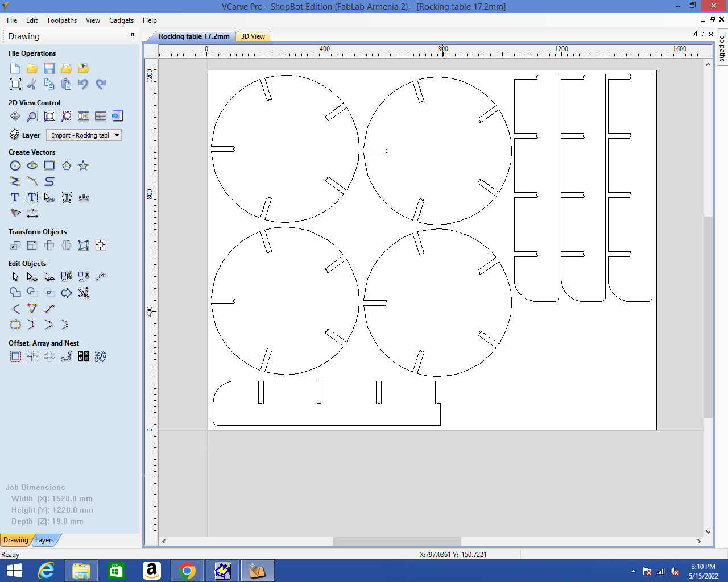This screenshot has height=582, width=728.
Task: Click the Cut icon in File Operations
Action: pyautogui.click(x=32, y=84)
